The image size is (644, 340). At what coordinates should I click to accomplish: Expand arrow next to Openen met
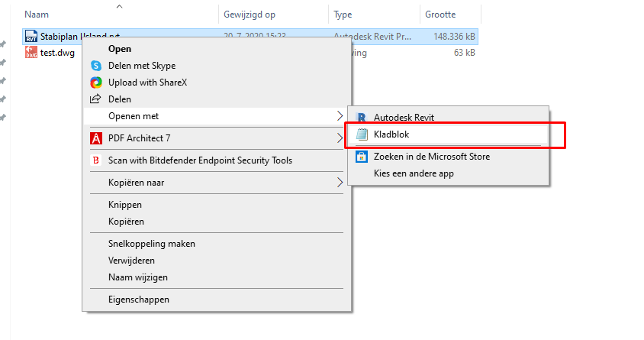[340, 116]
